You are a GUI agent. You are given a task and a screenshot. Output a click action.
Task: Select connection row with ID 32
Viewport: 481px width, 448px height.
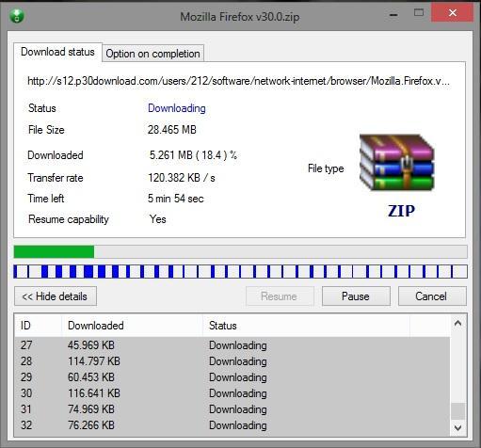(232, 425)
